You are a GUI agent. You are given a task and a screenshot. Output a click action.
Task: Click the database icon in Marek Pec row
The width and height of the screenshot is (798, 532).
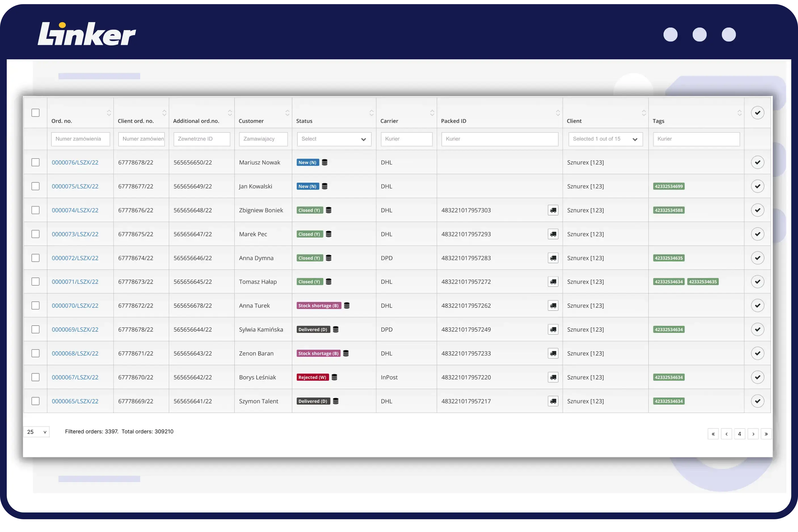[x=329, y=234]
